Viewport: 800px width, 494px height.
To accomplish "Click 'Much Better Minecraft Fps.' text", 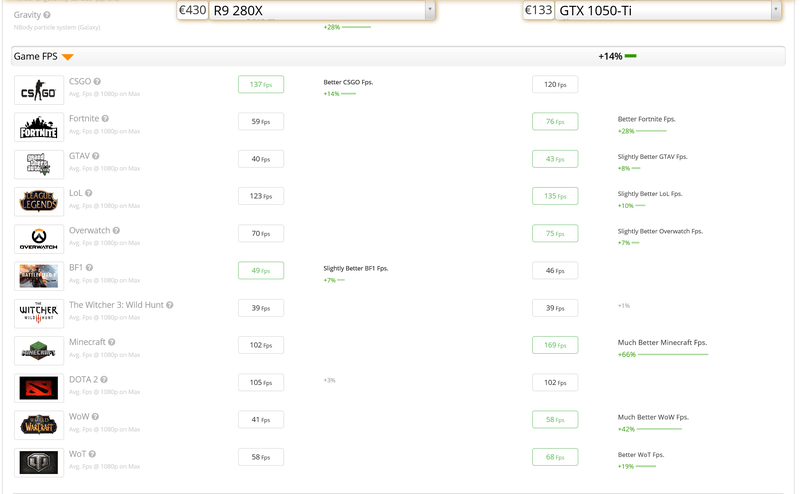I will tap(662, 342).
